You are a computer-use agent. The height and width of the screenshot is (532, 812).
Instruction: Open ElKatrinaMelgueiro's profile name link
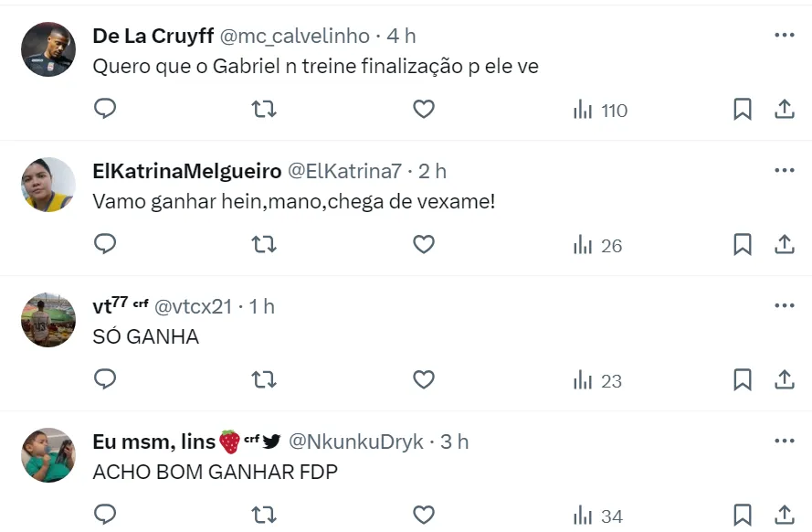pos(186,171)
